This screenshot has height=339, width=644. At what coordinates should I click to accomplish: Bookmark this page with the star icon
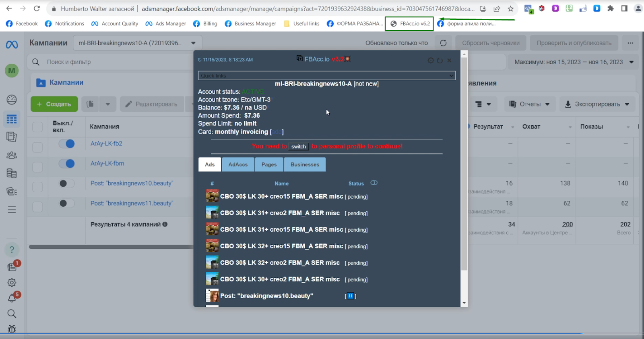(x=510, y=8)
